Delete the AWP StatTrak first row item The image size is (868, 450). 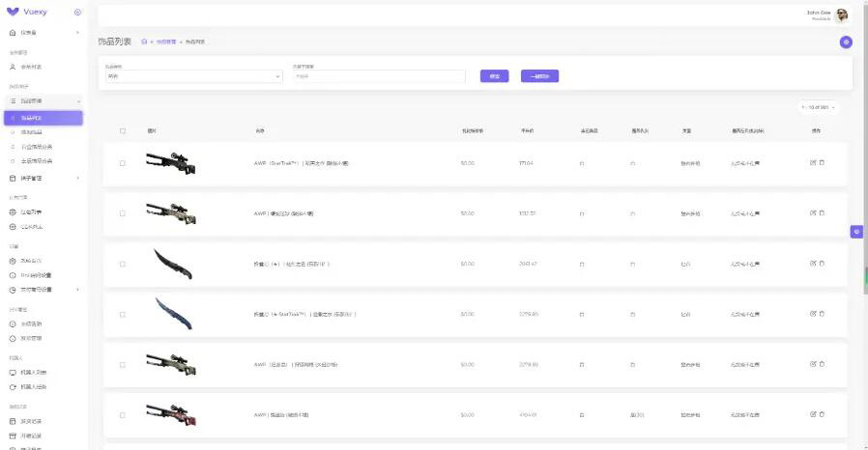(x=822, y=162)
